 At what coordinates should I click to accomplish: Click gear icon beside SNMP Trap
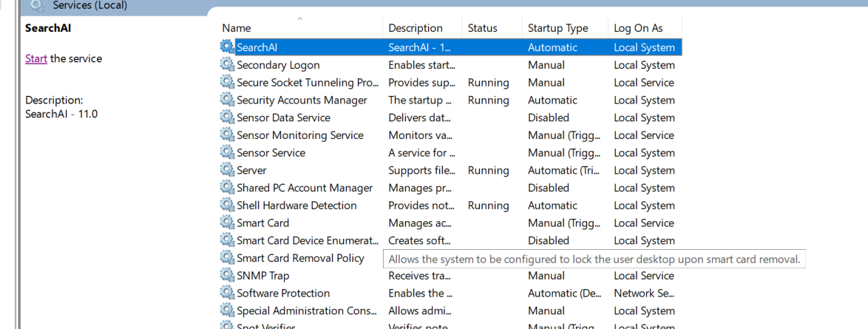pyautogui.click(x=228, y=275)
